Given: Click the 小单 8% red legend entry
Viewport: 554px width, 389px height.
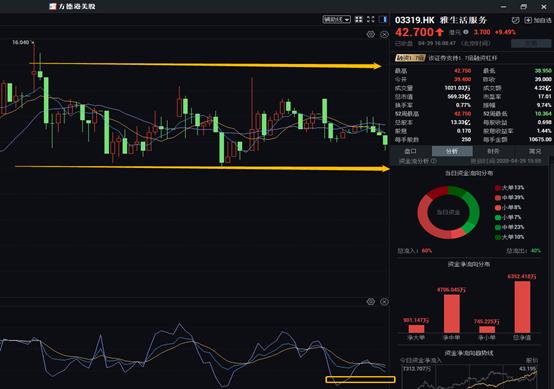Looking at the screenshot, I should point(508,207).
